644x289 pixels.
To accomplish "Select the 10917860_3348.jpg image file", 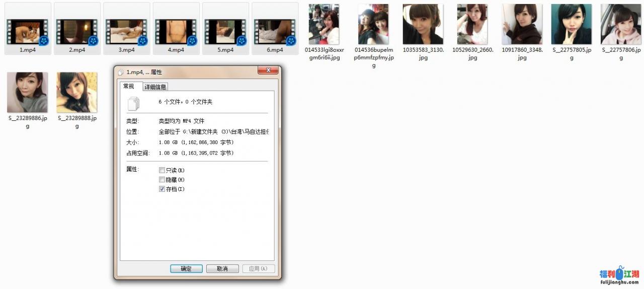I will click(522, 25).
